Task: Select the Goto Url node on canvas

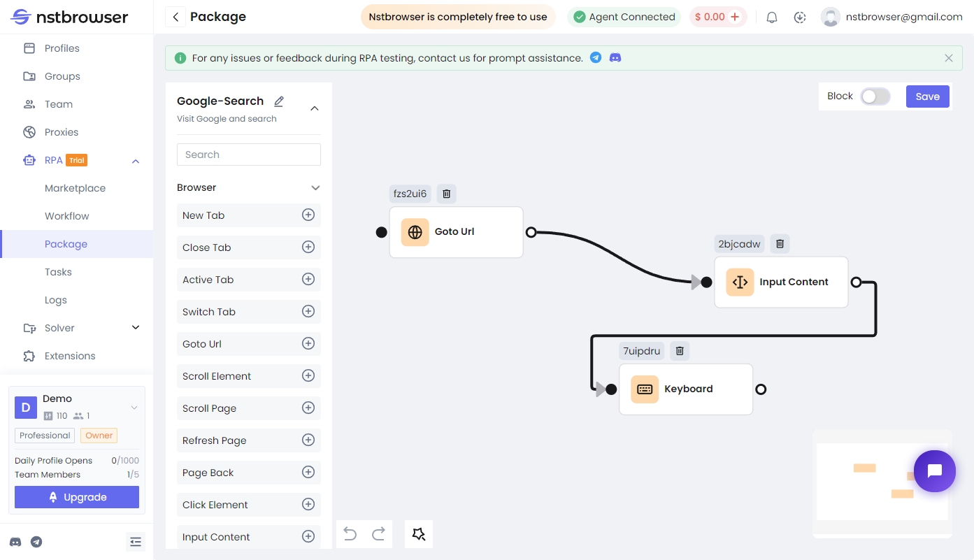Action: coord(456,232)
